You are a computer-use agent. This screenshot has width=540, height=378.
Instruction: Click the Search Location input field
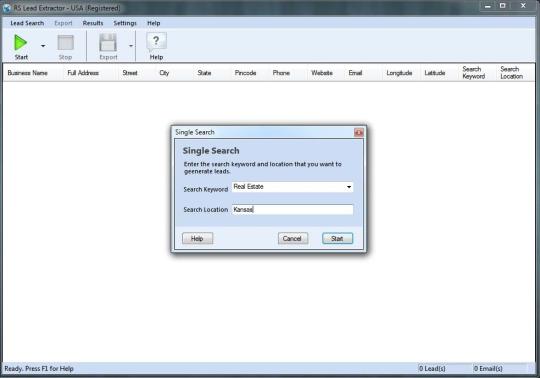pyautogui.click(x=293, y=209)
